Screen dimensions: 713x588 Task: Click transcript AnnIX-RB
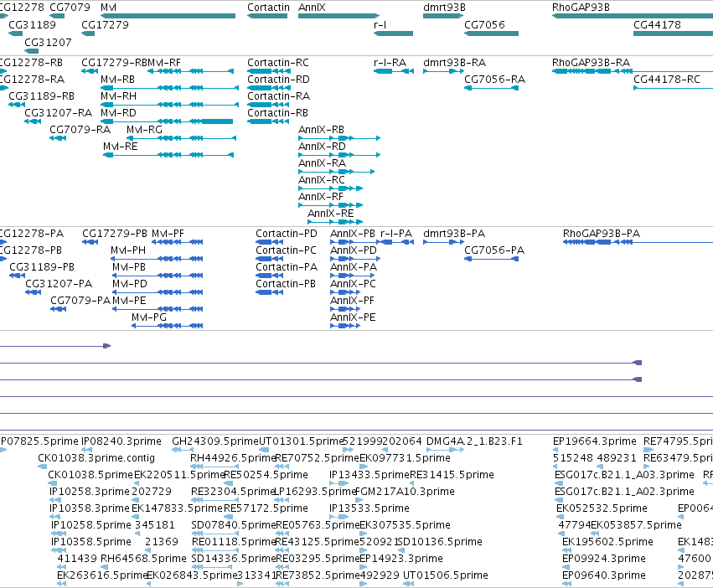pos(321,130)
